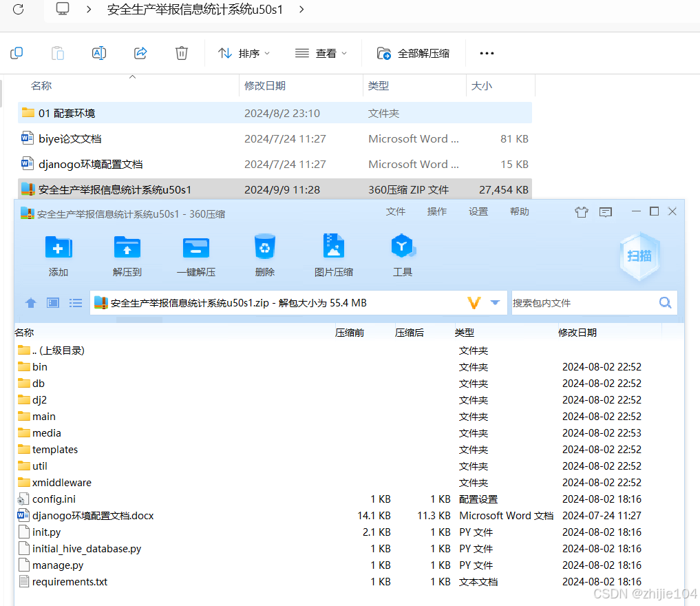Click the 删除 (Delete) recycle icon
This screenshot has height=606, width=700.
point(265,247)
